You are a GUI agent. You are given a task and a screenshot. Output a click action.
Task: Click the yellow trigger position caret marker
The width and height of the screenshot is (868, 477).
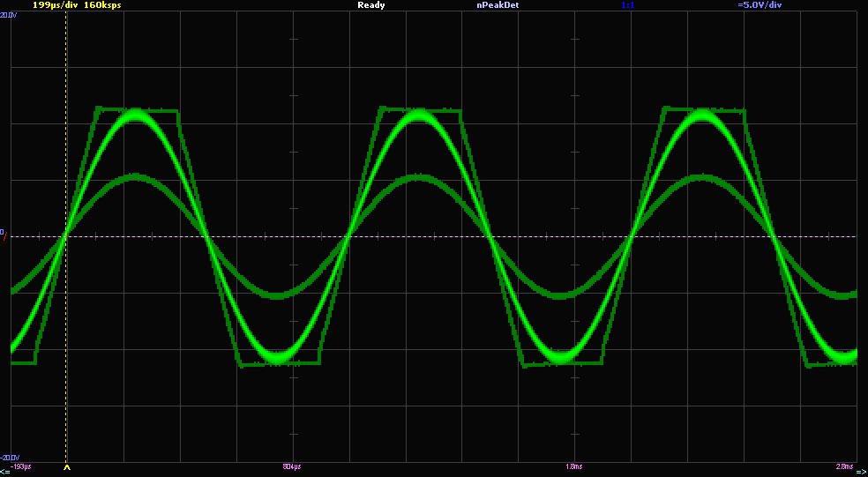67,468
